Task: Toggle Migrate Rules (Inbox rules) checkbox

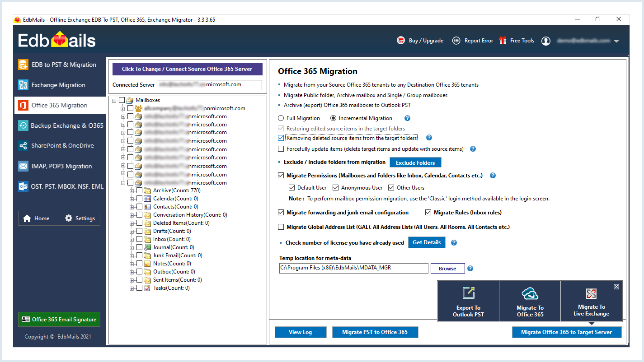Action: point(428,213)
